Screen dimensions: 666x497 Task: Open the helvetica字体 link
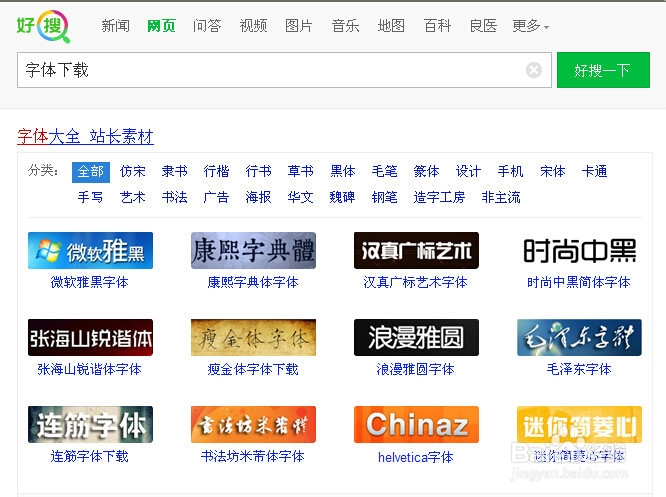[415, 457]
